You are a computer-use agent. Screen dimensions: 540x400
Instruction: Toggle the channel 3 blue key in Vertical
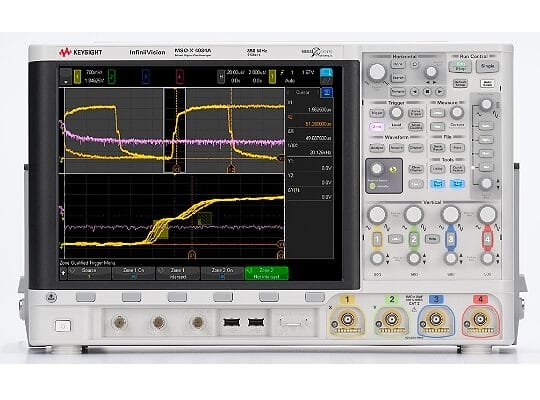pyautogui.click(x=450, y=239)
